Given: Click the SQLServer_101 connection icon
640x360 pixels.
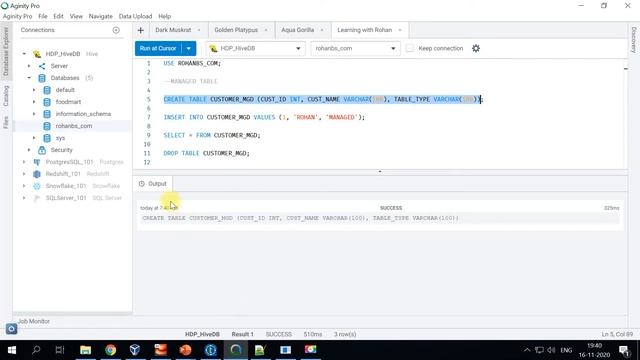Looking at the screenshot, I should coord(37,198).
